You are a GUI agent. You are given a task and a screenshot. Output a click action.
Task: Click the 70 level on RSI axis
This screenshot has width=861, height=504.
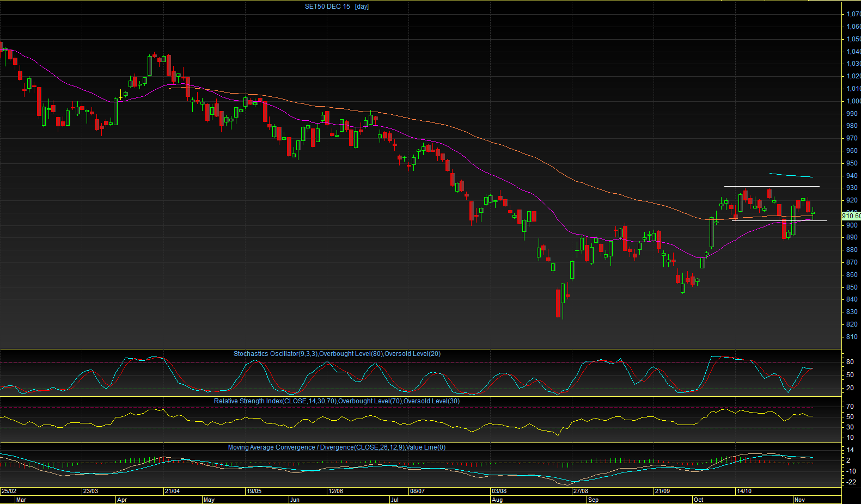click(x=850, y=407)
